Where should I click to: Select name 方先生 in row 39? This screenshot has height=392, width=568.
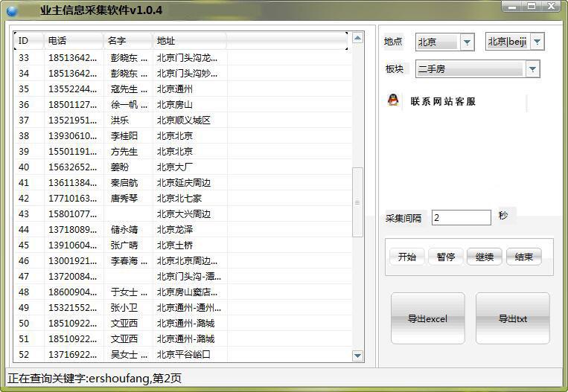tap(124, 151)
